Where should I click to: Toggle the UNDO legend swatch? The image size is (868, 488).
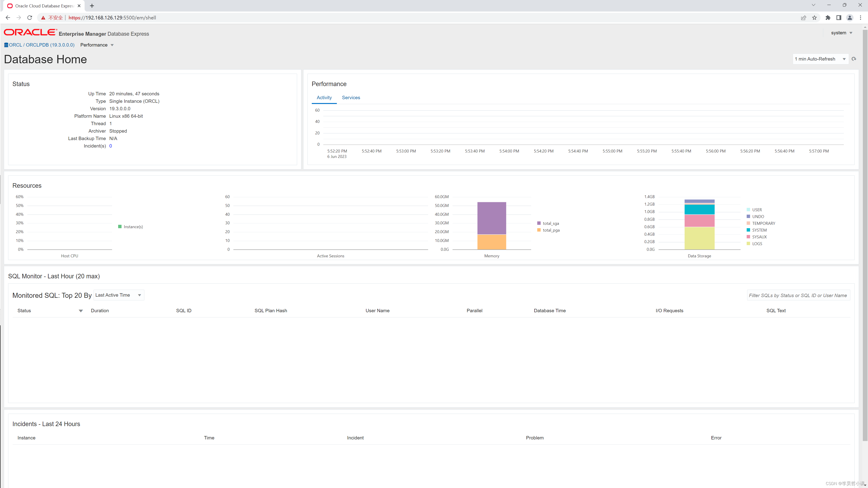click(748, 216)
